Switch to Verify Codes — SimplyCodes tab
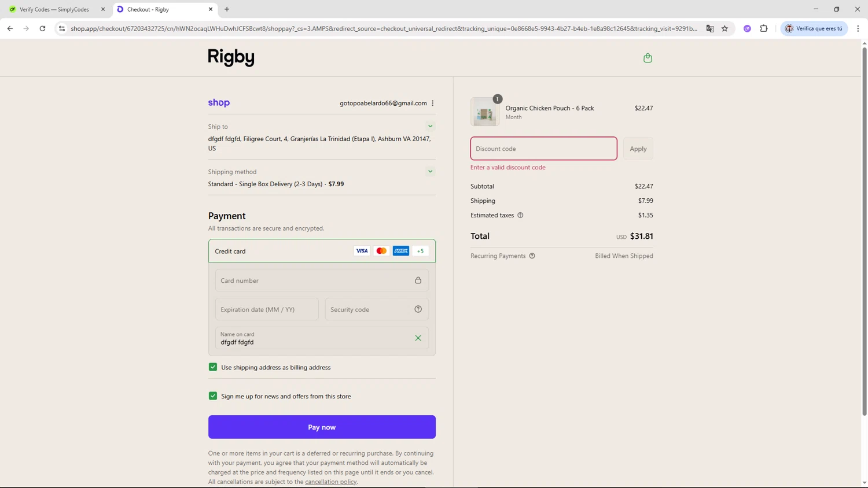 (x=54, y=9)
